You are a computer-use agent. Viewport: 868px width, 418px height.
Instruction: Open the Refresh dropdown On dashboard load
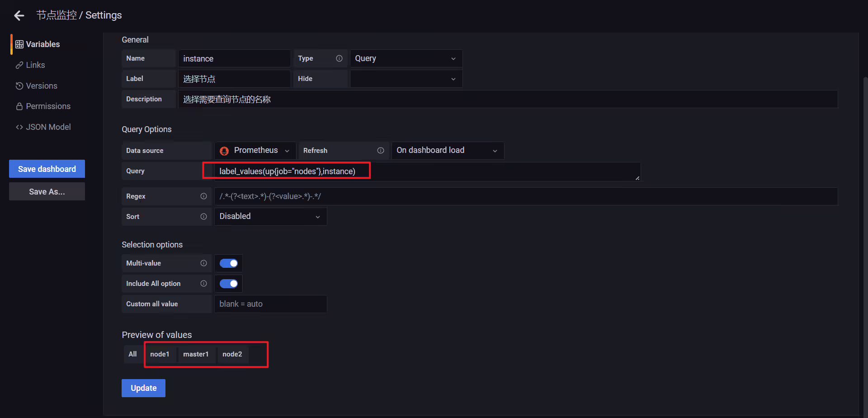(x=448, y=151)
